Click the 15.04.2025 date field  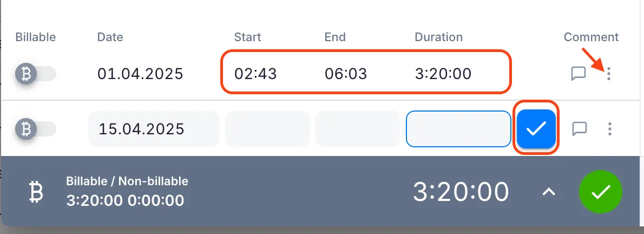pos(153,129)
